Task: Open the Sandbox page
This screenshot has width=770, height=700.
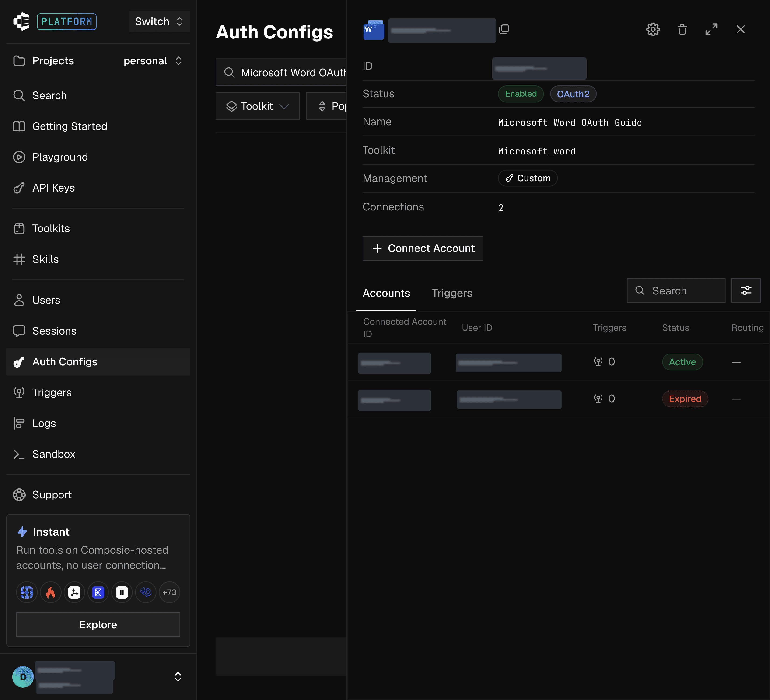Action: pyautogui.click(x=98, y=454)
